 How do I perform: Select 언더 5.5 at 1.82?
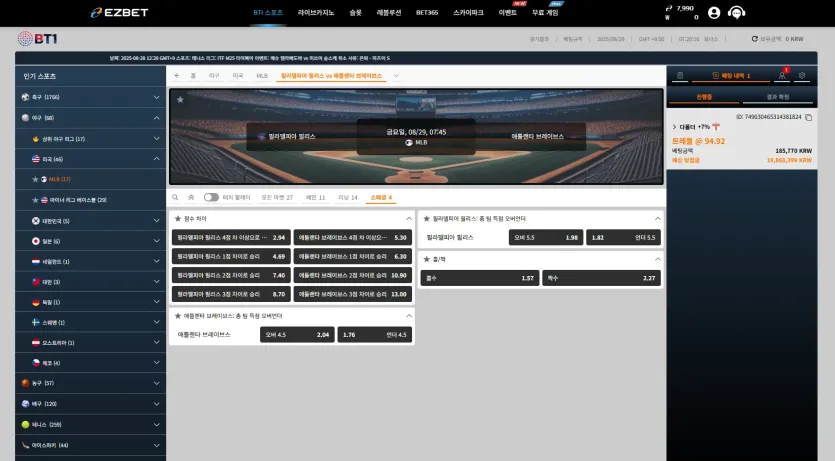tap(623, 237)
